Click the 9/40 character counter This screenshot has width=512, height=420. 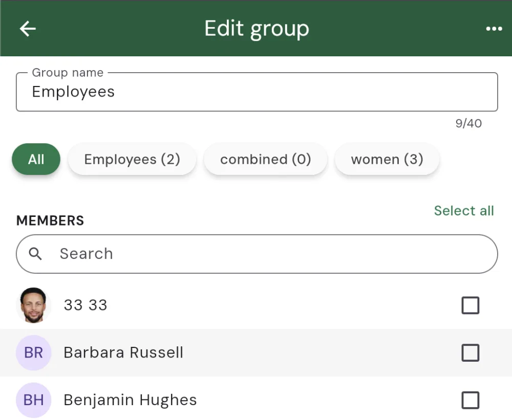pyautogui.click(x=468, y=123)
